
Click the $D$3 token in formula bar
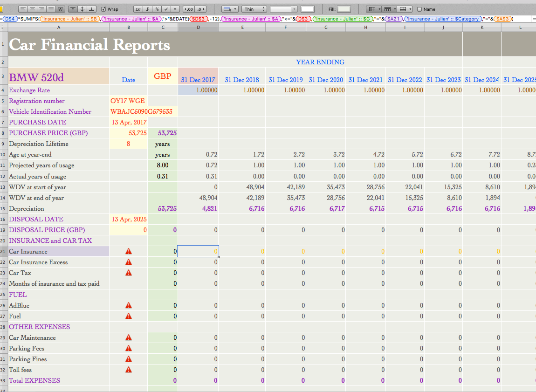tap(198, 19)
